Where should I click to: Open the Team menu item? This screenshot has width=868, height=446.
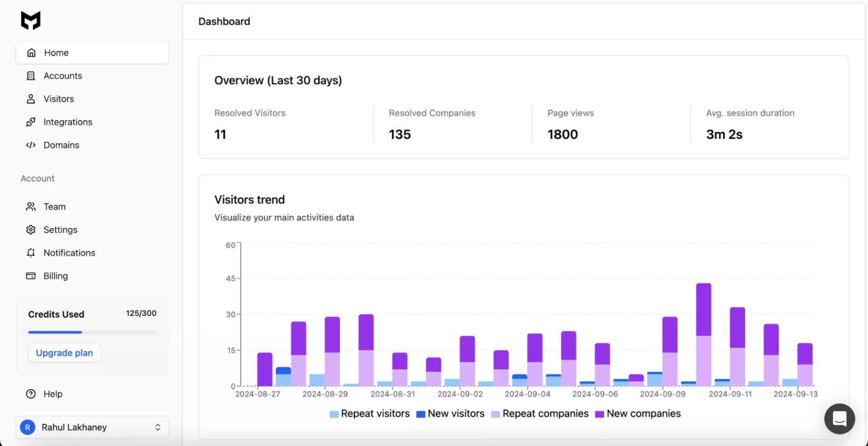(x=55, y=207)
